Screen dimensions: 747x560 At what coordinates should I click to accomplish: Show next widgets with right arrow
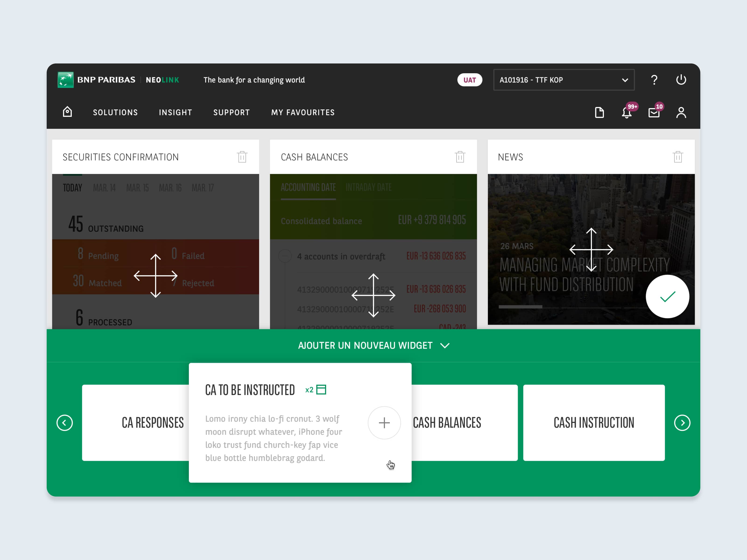[682, 423]
